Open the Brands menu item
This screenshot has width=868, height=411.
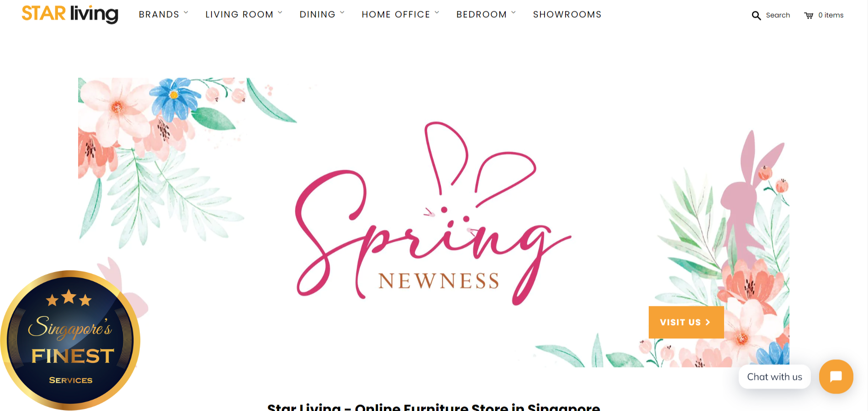point(159,15)
